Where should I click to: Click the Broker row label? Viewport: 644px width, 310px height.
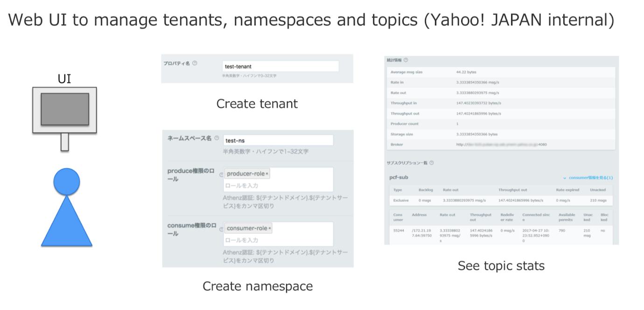(x=397, y=145)
